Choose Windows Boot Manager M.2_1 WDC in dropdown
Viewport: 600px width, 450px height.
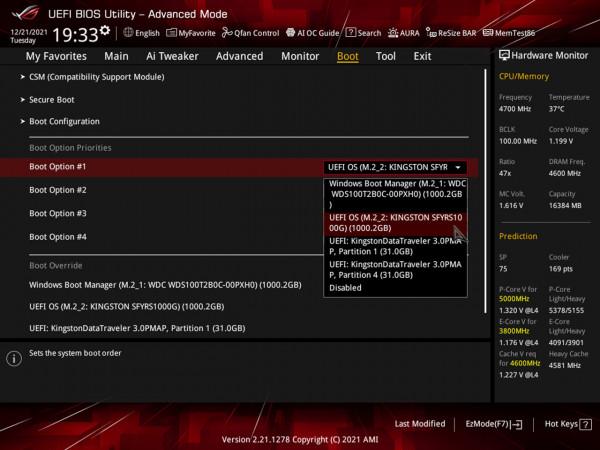point(395,194)
